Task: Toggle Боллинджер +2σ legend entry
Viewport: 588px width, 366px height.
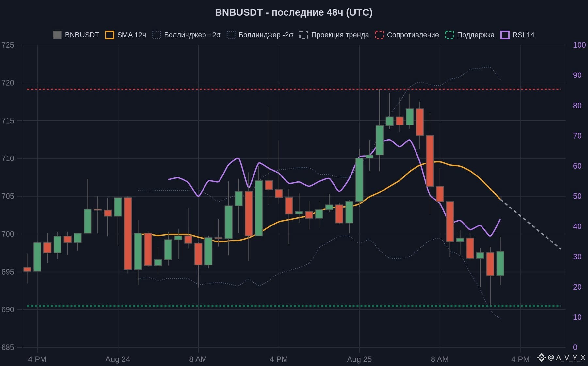Action: [187, 35]
